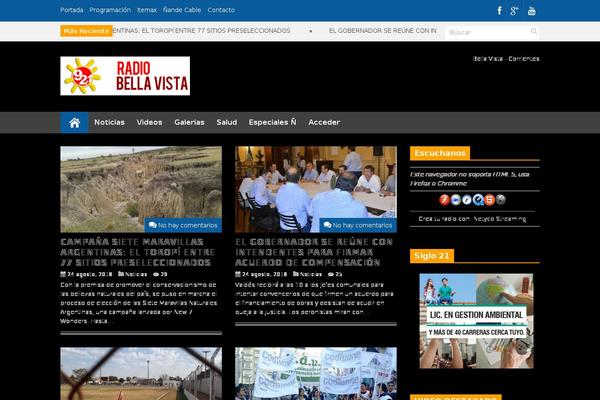Click the Escuchanos widget heading
This screenshot has width=600, height=400.
click(x=440, y=153)
